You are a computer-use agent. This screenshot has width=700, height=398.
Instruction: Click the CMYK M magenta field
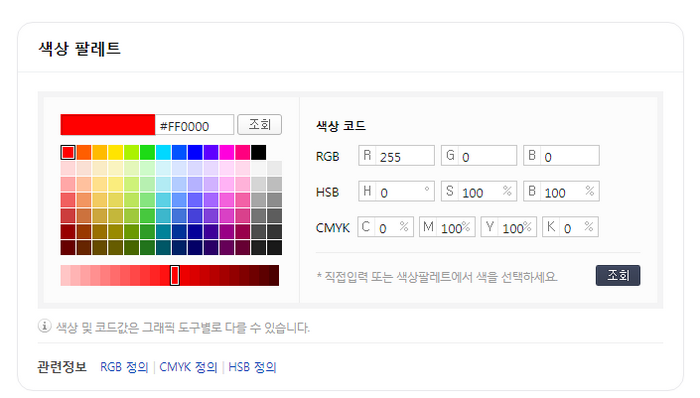(447, 227)
